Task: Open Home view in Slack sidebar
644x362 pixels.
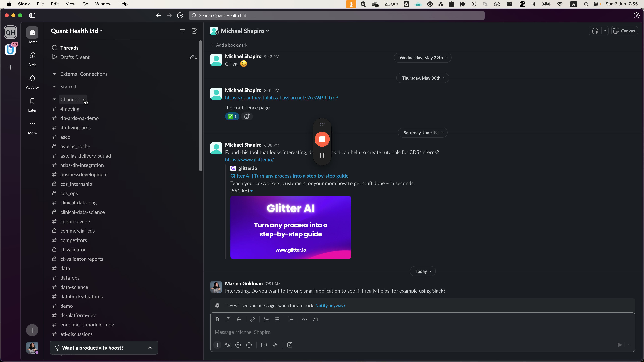Action: click(x=32, y=36)
